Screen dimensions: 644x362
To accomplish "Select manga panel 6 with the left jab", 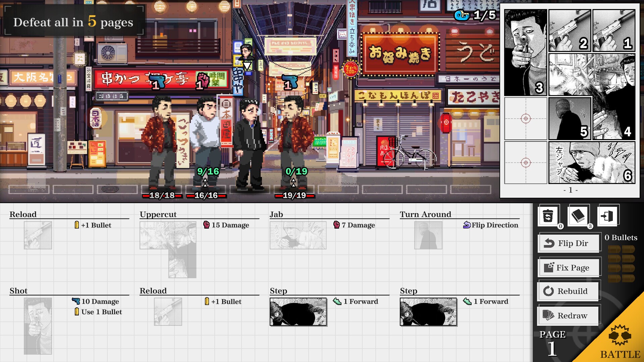I will click(591, 162).
